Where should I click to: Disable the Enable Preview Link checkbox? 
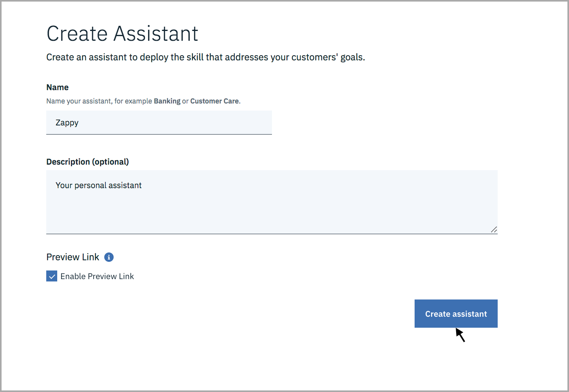(51, 276)
